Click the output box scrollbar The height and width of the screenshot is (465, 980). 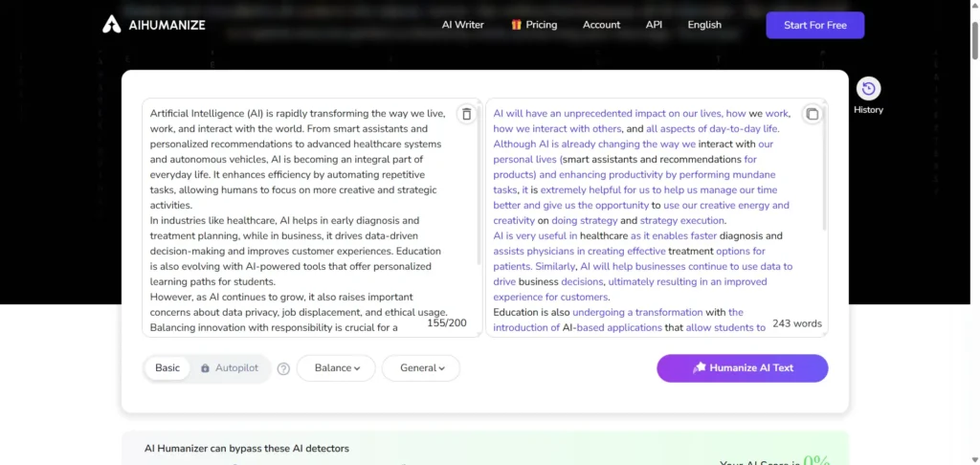pyautogui.click(x=824, y=167)
